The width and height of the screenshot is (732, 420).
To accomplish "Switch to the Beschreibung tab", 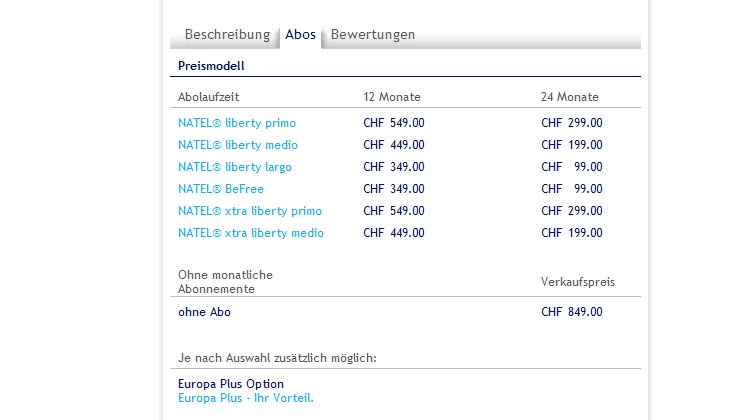I will click(227, 35).
